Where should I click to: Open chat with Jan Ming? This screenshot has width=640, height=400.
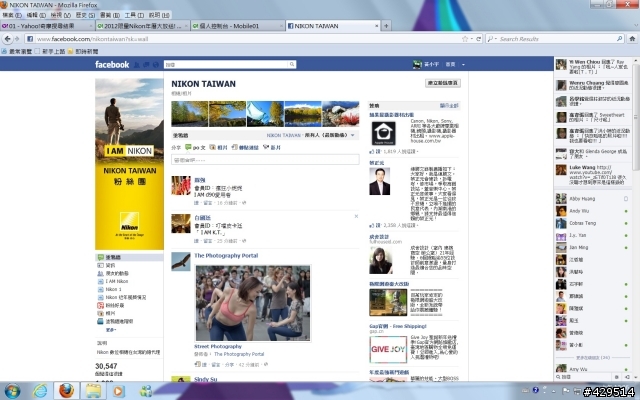coord(592,247)
